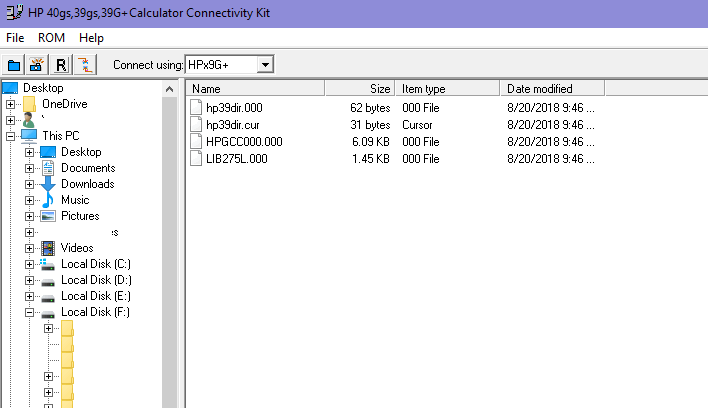Click the Documents page icon
Viewport: 708px width, 408px height.
(x=48, y=168)
